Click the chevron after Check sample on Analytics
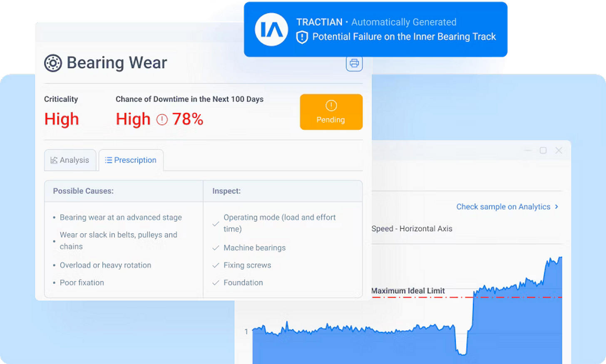The height and width of the screenshot is (364, 606). point(557,207)
